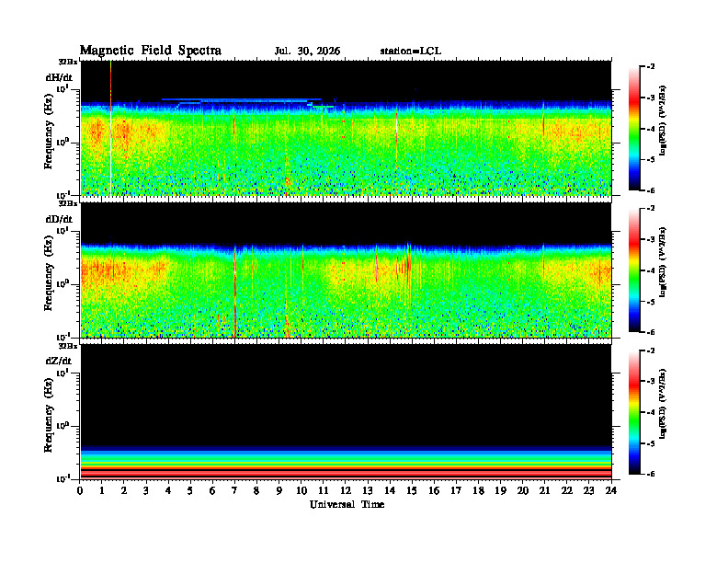Click hour 1 tick label on Universal Time axis
The height and width of the screenshot is (563, 728).
coord(102,490)
